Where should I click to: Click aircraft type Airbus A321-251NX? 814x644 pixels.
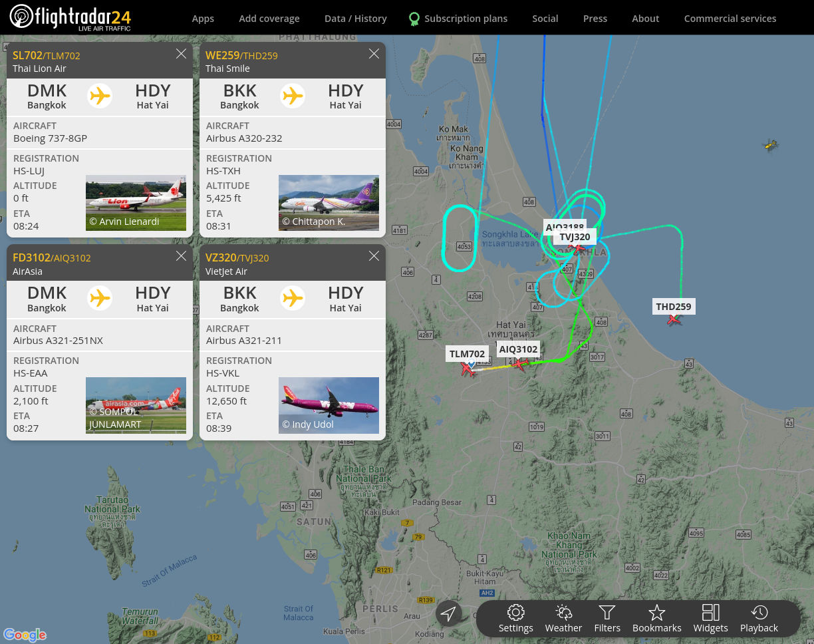point(59,341)
